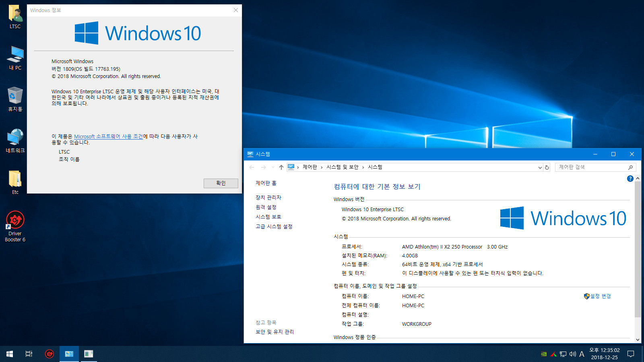Go back in System window navigation
The height and width of the screenshot is (362, 644).
(x=252, y=167)
